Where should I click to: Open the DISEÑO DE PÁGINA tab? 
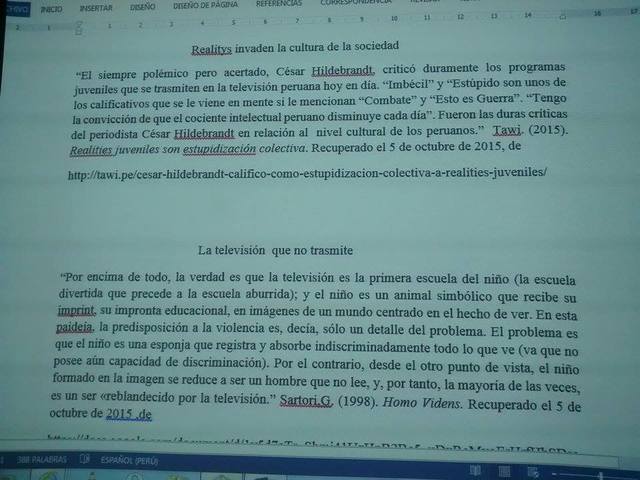pos(205,5)
